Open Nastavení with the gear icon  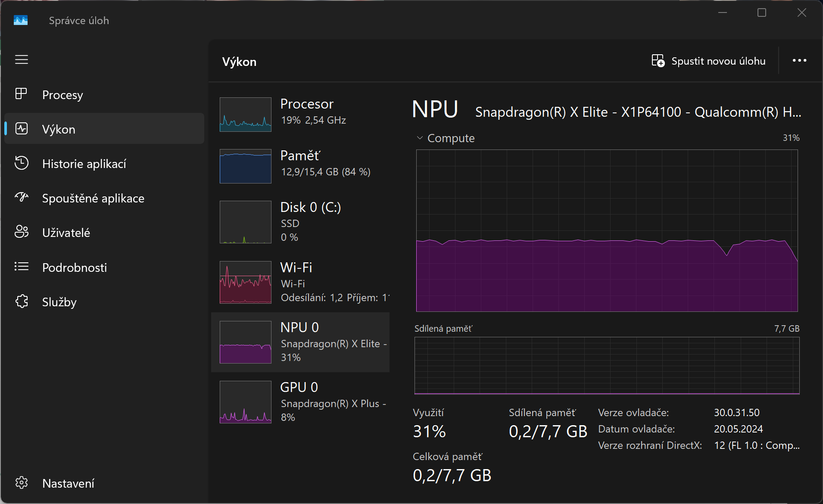[x=21, y=483]
